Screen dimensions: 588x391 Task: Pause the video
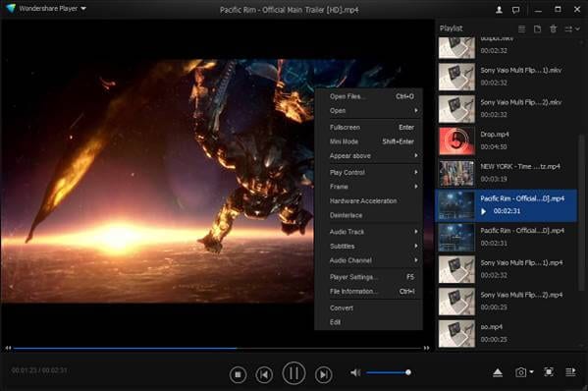point(294,373)
